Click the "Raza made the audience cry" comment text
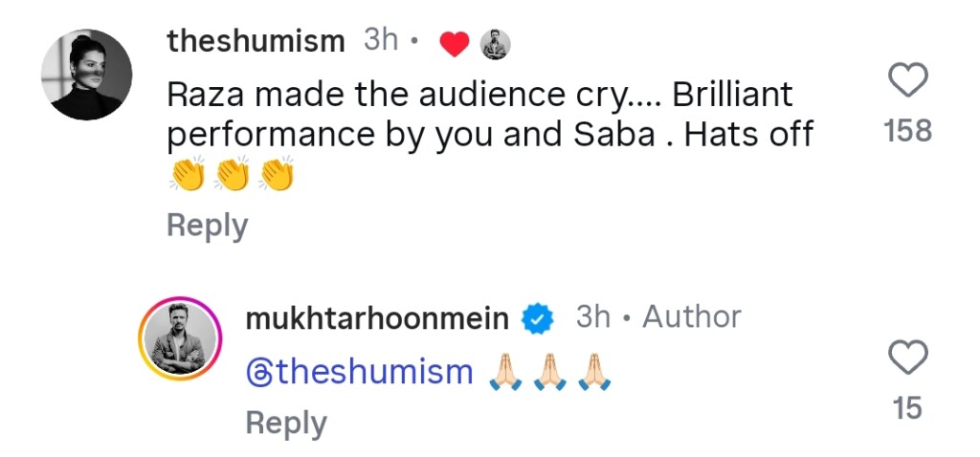Viewport: 980px width, 457px height. pyautogui.click(x=479, y=95)
